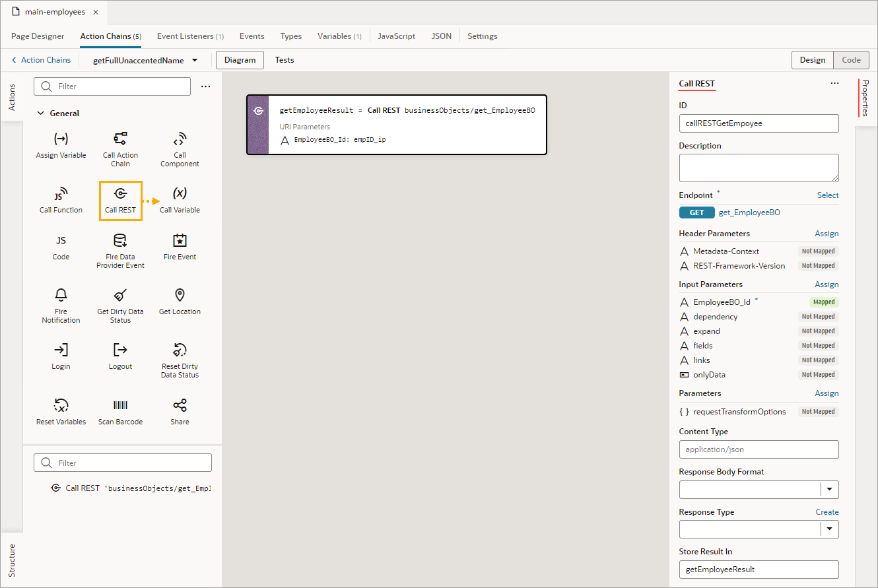Click the actions Filter search field

tap(112, 86)
